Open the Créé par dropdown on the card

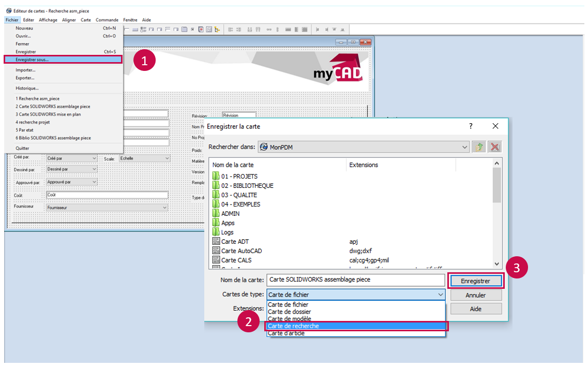pyautogui.click(x=94, y=158)
